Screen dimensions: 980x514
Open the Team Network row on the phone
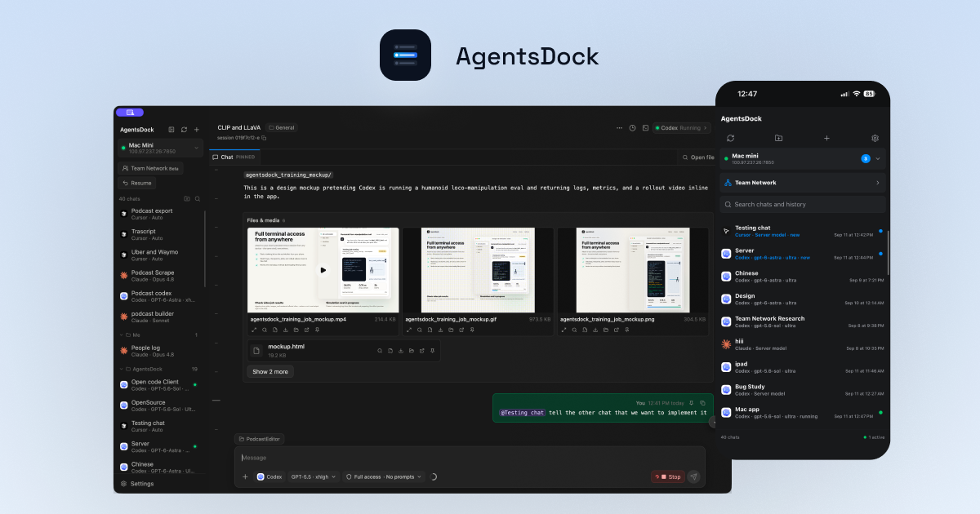803,183
